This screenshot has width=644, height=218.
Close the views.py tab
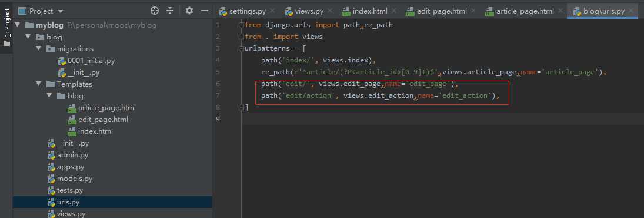[329, 11]
